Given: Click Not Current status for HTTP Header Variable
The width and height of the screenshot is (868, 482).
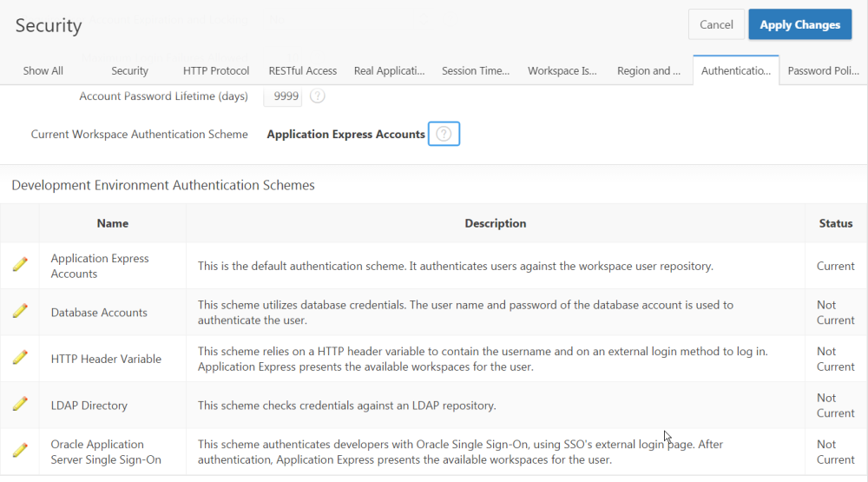Looking at the screenshot, I should 835,359.
